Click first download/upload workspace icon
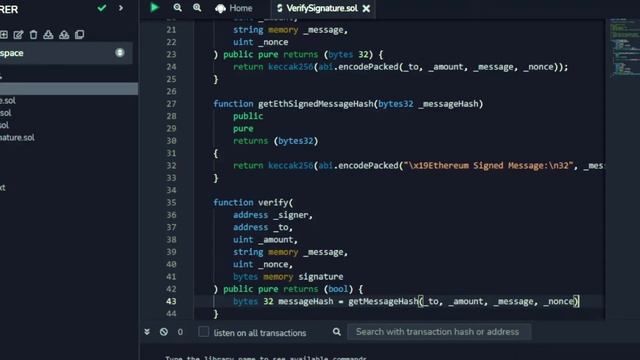Image resolution: width=640 pixels, height=360 pixels. click(48, 35)
